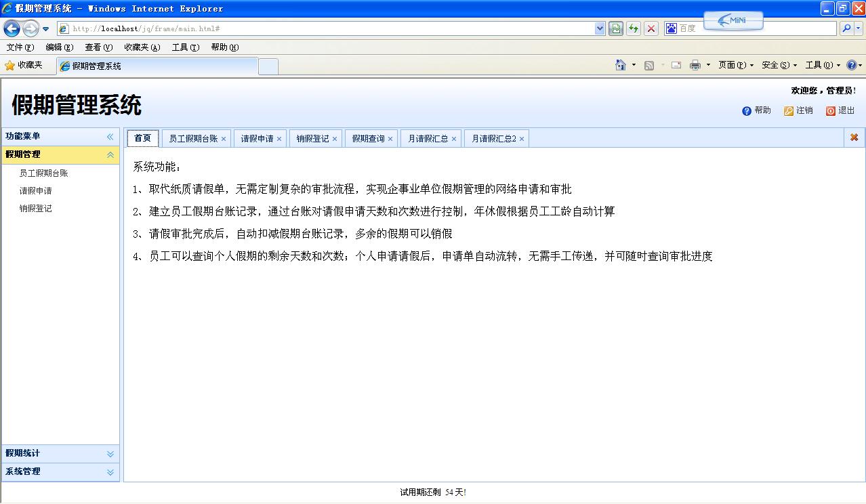This screenshot has width=866, height=504.
Task: Click the stop loading icon in address bar
Action: coord(653,28)
